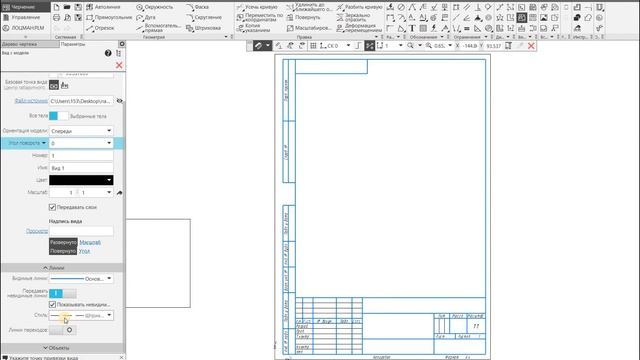640x360 pixels.
Task: Open Угол поворота label dropdown arrow
Action: tap(44, 143)
